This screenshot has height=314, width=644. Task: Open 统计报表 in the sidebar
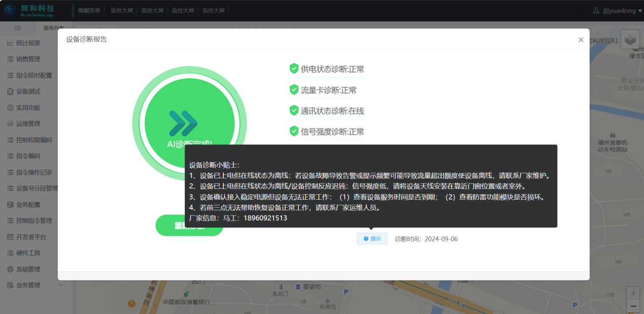28,43
